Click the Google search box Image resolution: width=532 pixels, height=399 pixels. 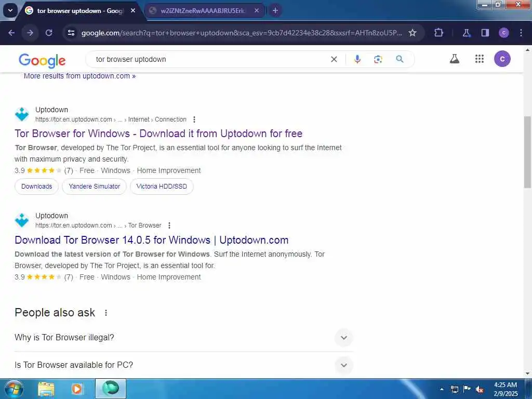click(210, 59)
